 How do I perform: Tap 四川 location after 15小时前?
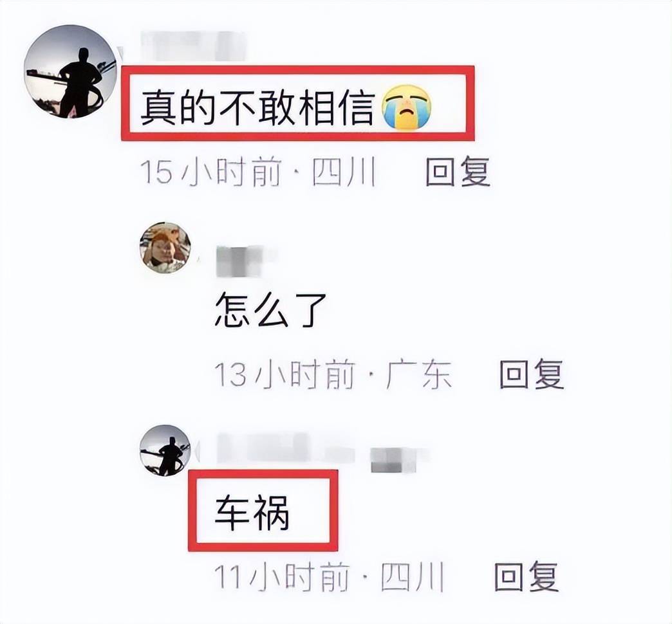pyautogui.click(x=344, y=172)
